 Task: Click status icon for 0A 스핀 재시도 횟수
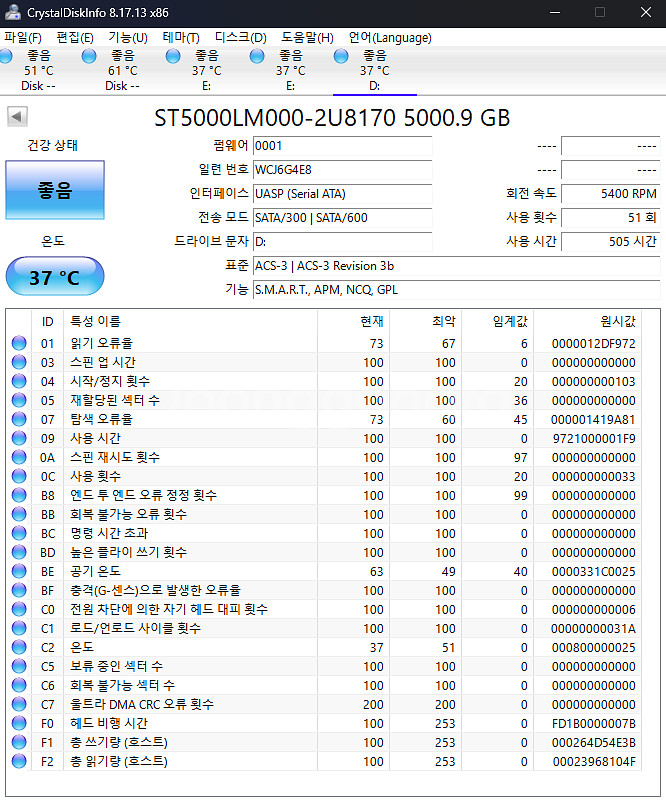(19, 457)
